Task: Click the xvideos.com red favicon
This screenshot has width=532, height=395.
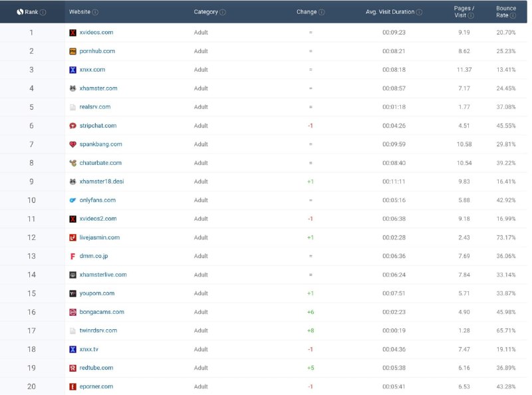Action: [x=72, y=31]
